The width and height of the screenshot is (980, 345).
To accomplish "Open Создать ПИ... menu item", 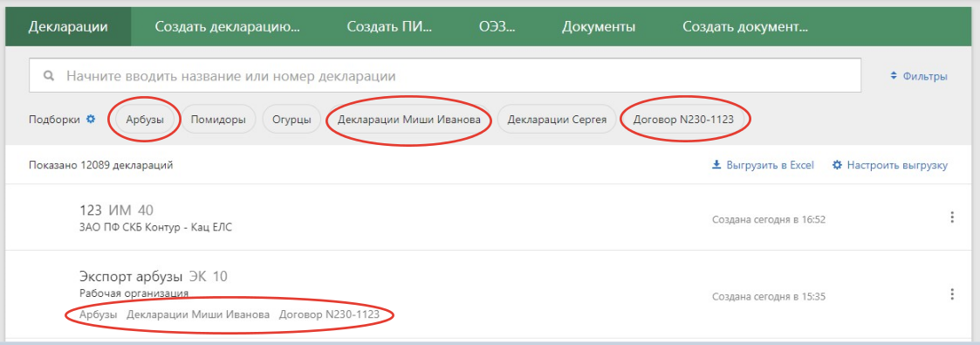I will 390,27.
